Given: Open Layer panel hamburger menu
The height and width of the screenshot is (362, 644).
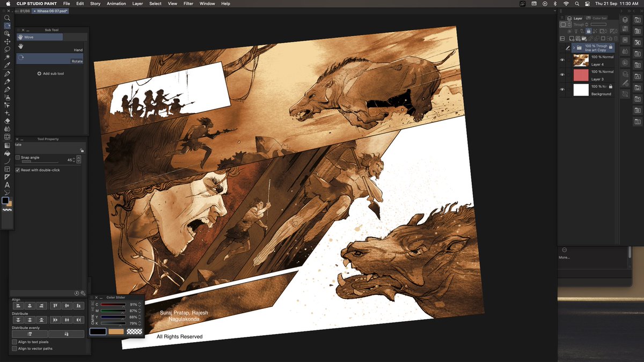Looking at the screenshot, I should [562, 18].
